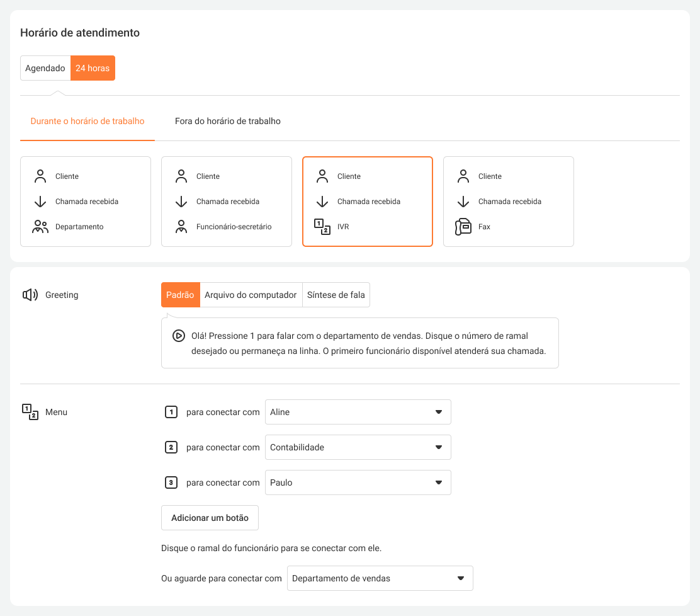Click the number 1 key icon
The height and width of the screenshot is (616, 700).
click(x=171, y=412)
